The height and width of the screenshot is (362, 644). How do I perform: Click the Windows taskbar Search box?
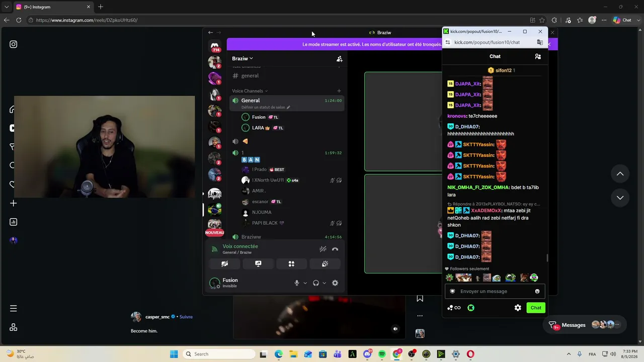tap(218, 354)
